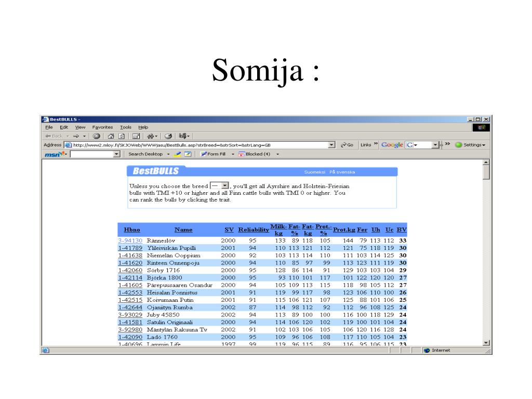
Task: Sort table by Hbno column header
Action: [x=132, y=230]
